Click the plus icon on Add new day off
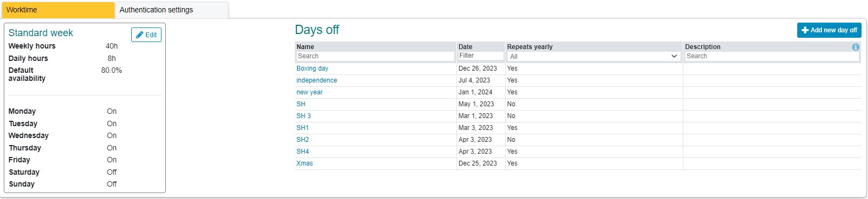Viewport: 868px width, 199px height. point(805,30)
